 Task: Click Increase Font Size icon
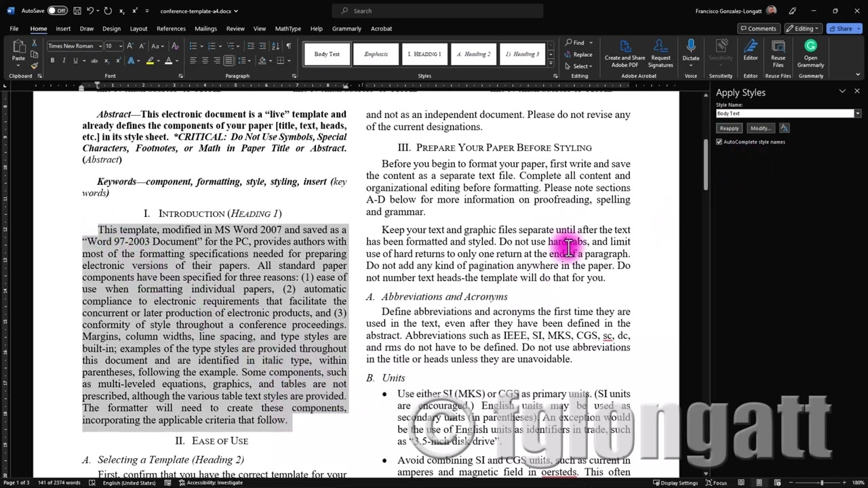(132, 46)
